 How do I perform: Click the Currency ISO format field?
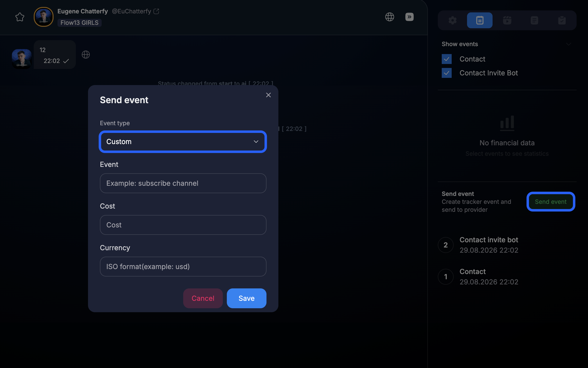183,267
